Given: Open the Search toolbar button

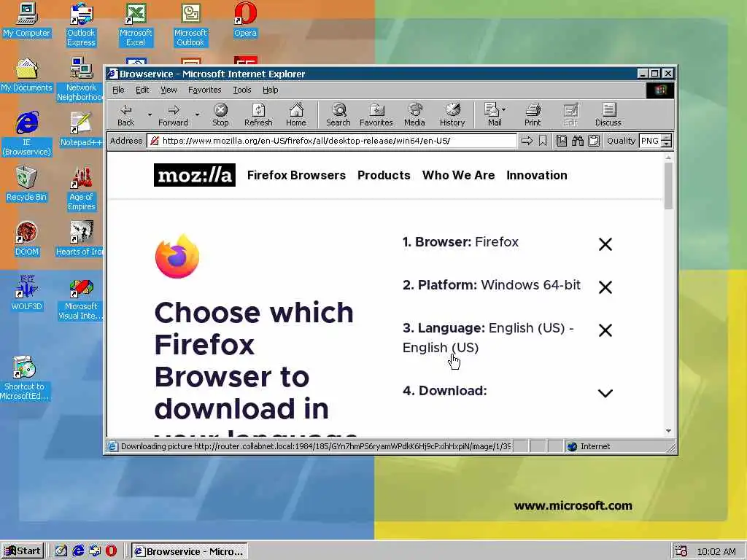Looking at the screenshot, I should (x=338, y=114).
